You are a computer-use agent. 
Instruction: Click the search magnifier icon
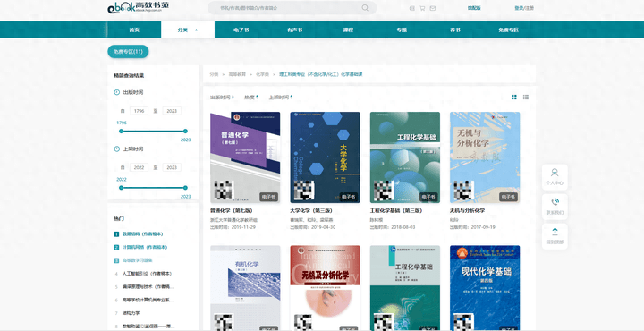(365, 8)
